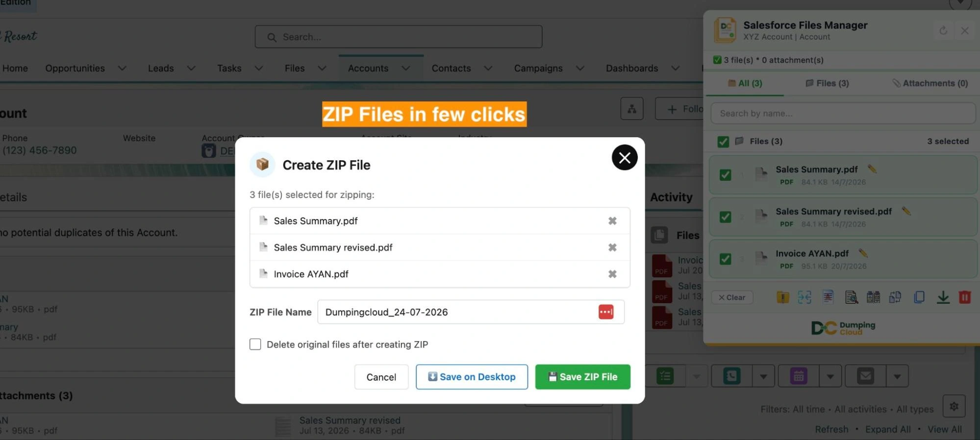
Task: Click the green Save ZIP File button
Action: click(x=583, y=377)
